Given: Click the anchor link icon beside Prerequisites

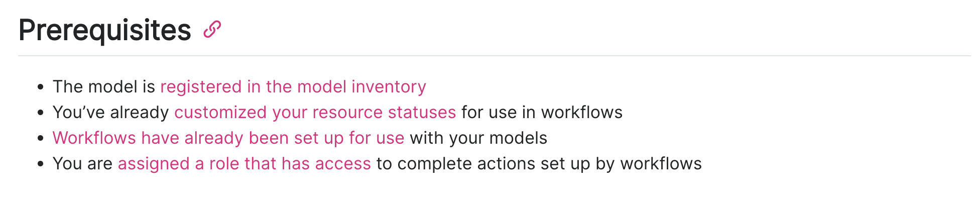Looking at the screenshot, I should (212, 30).
